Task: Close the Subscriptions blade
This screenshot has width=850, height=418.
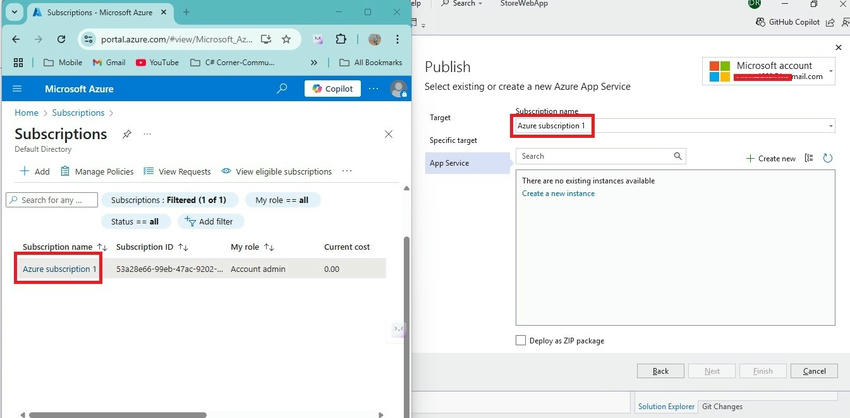Action: click(x=388, y=134)
